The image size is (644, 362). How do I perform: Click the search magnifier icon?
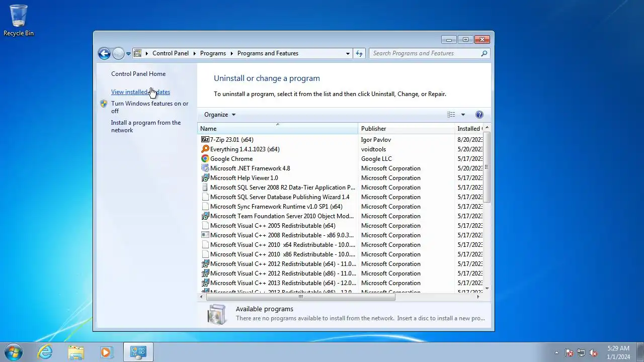[484, 53]
